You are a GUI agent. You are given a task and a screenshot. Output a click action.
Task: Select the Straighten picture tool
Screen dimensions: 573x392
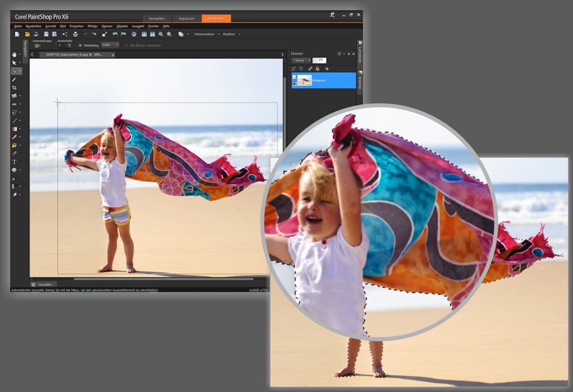[x=14, y=96]
